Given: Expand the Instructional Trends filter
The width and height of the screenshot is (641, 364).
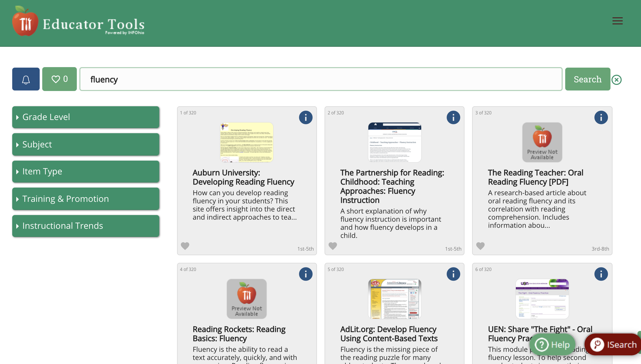Looking at the screenshot, I should tap(86, 226).
